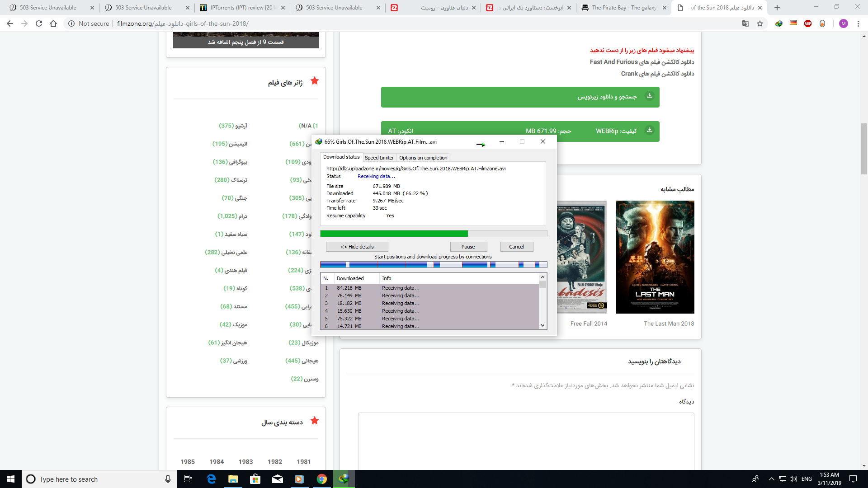Switch to the Speed Limiter tab
The height and width of the screenshot is (488, 868).
[379, 158]
